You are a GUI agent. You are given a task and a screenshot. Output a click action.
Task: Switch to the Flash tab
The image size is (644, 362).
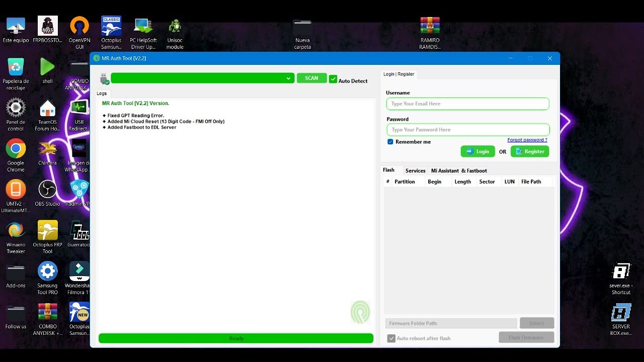pyautogui.click(x=388, y=170)
